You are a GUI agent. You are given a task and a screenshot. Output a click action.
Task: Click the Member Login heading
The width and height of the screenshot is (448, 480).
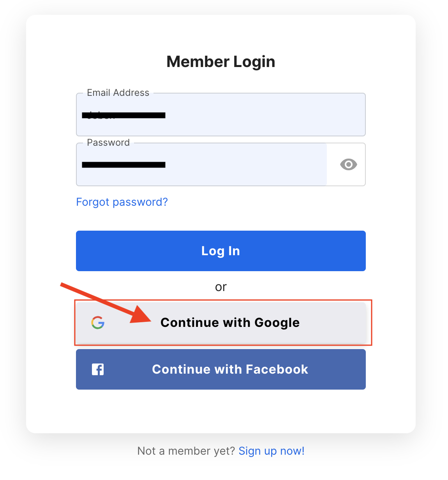click(x=221, y=62)
